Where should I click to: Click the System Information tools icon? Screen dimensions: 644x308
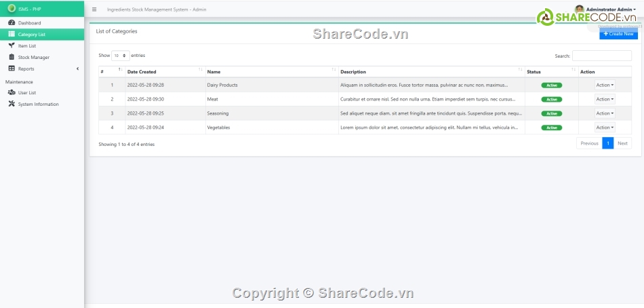pos(12,104)
